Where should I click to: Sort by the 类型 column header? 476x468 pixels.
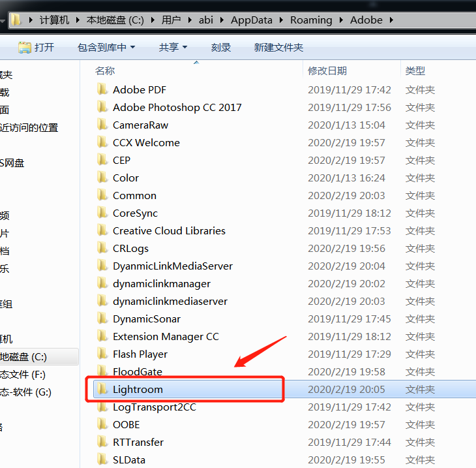pyautogui.click(x=415, y=70)
